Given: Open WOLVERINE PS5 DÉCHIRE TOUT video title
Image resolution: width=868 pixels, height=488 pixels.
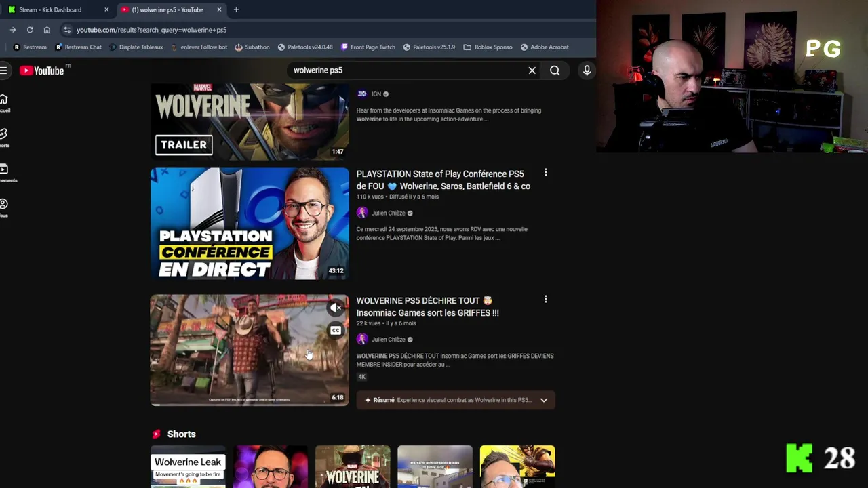Looking at the screenshot, I should (428, 307).
